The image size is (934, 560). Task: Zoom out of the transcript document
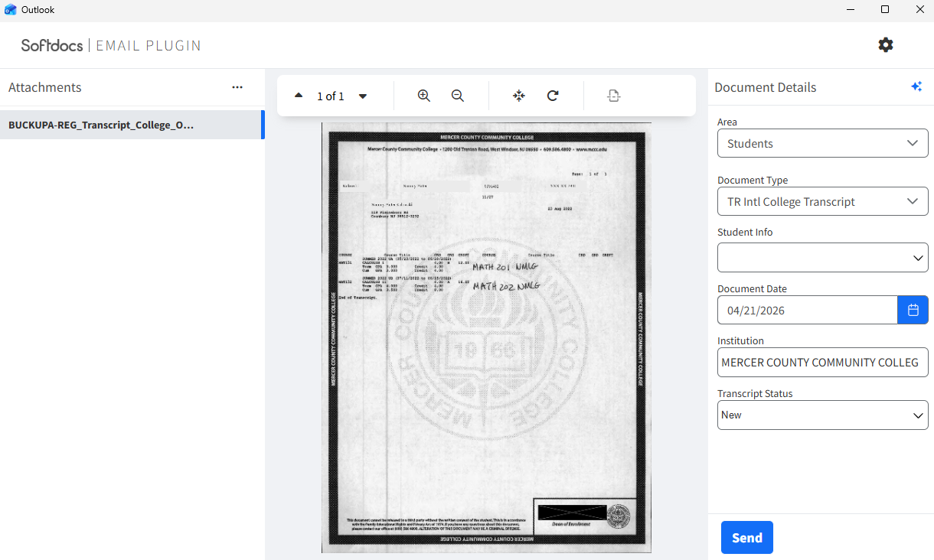(x=458, y=96)
